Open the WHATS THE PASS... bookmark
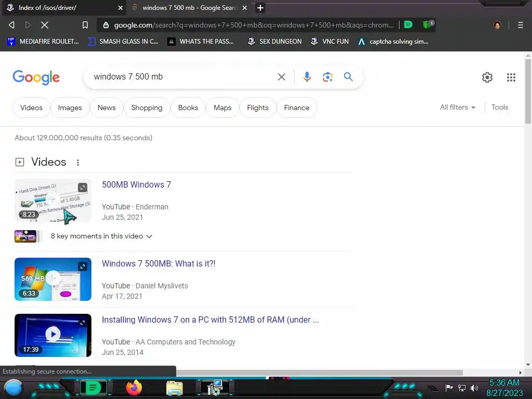 tap(201, 42)
